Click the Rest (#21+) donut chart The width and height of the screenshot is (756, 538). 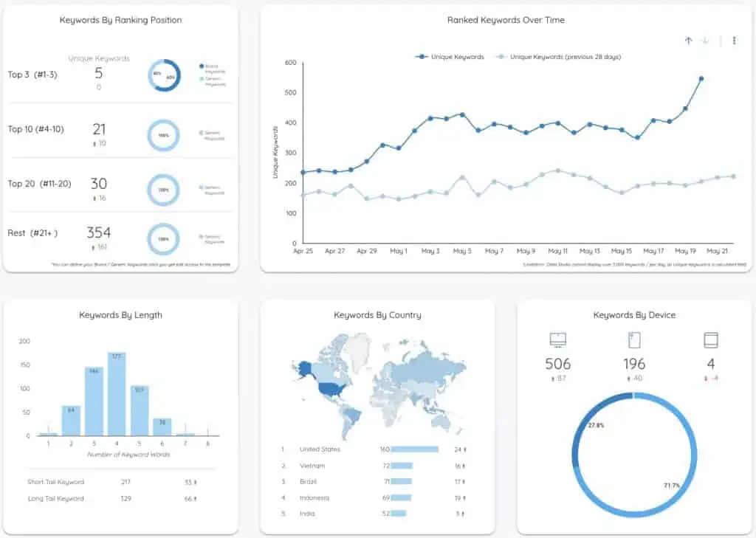(163, 239)
